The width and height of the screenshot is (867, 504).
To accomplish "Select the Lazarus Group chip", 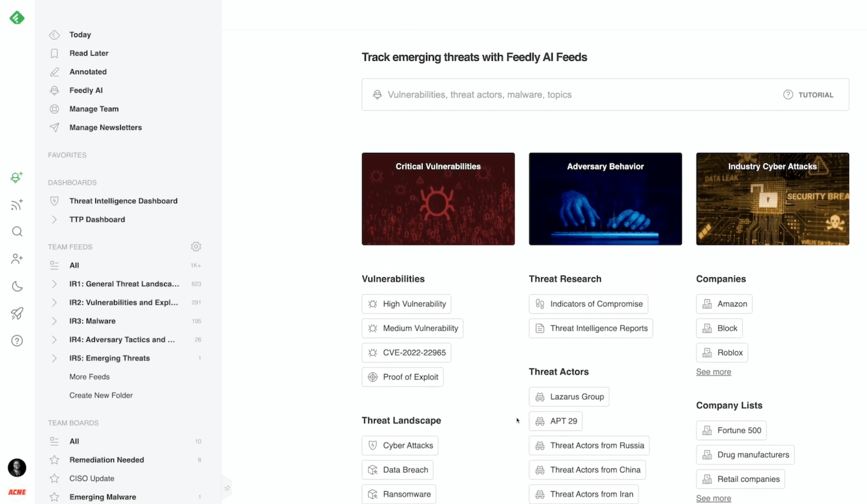I will (569, 397).
